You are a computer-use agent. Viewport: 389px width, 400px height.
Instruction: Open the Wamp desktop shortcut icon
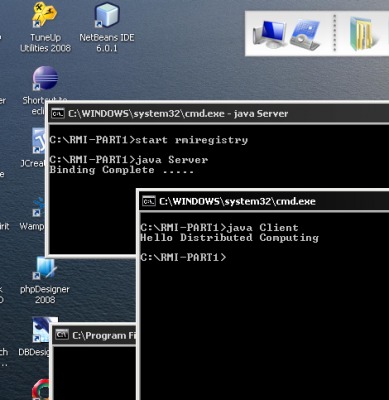coord(38,207)
